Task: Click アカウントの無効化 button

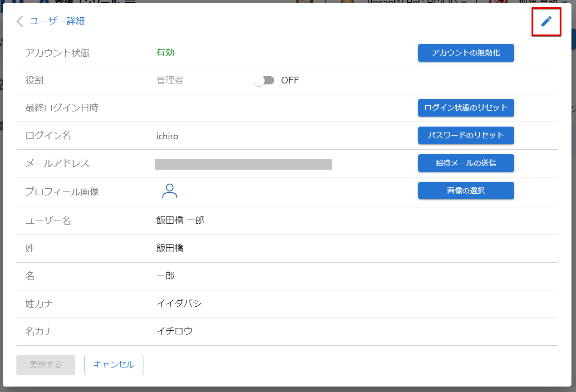Action: (466, 53)
